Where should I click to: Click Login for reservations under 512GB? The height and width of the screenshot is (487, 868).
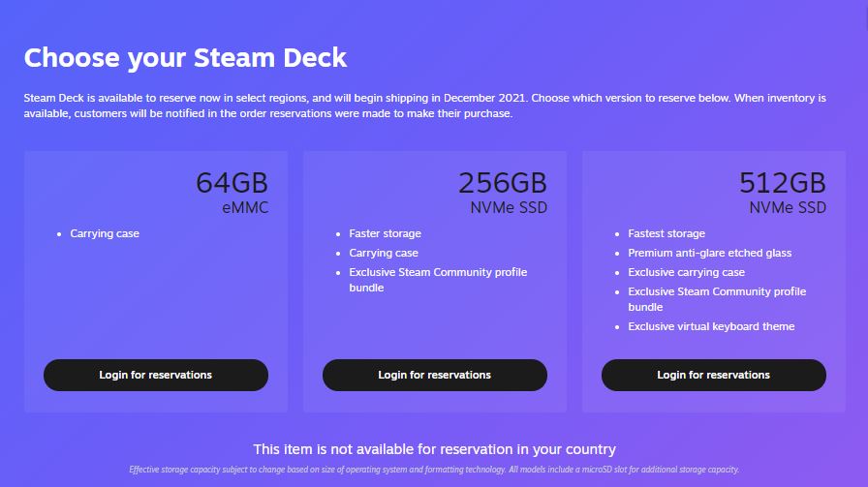coord(714,376)
